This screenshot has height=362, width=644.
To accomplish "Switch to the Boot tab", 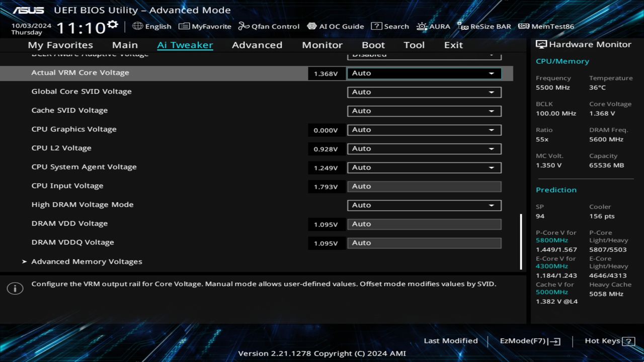I will point(373,45).
